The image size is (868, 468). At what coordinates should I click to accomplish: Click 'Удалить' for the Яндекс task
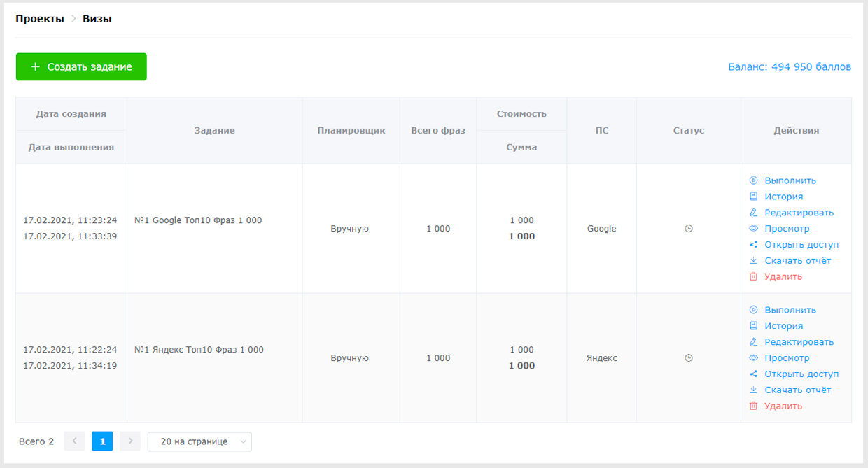click(x=783, y=406)
